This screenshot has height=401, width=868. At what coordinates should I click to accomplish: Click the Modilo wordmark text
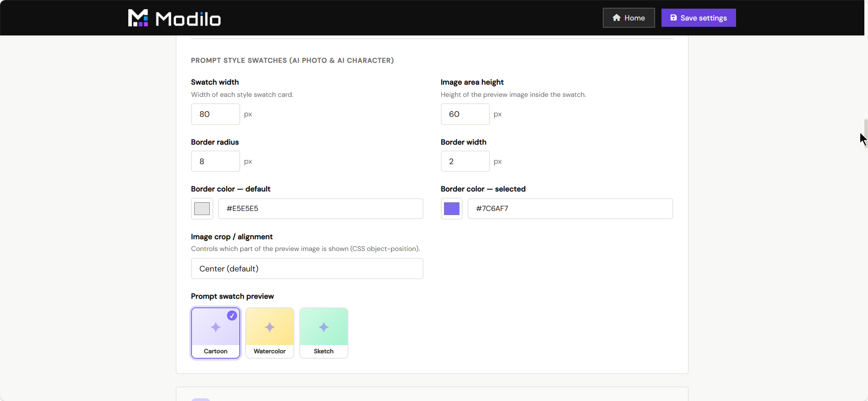tap(188, 19)
